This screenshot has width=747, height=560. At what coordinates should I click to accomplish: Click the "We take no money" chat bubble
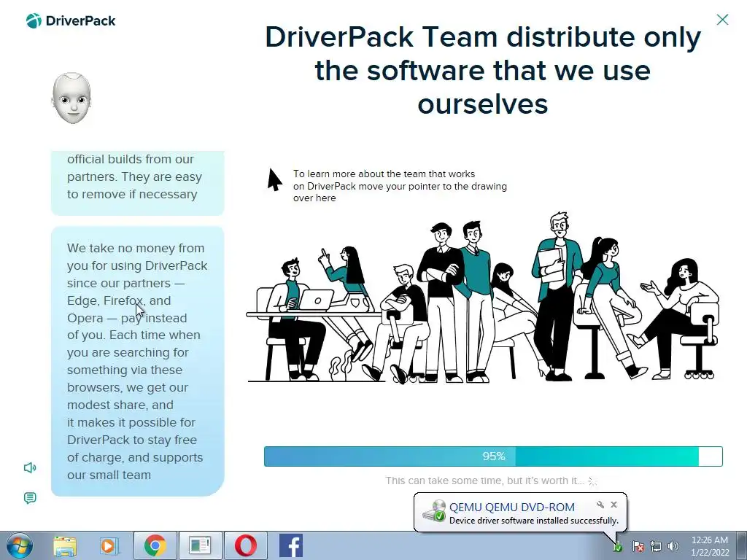(x=137, y=362)
